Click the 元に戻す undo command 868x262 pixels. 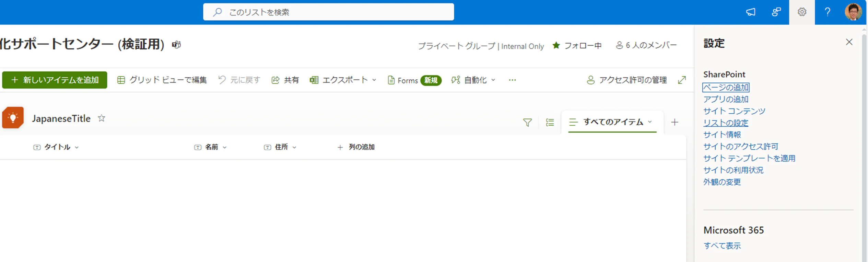coord(239,80)
